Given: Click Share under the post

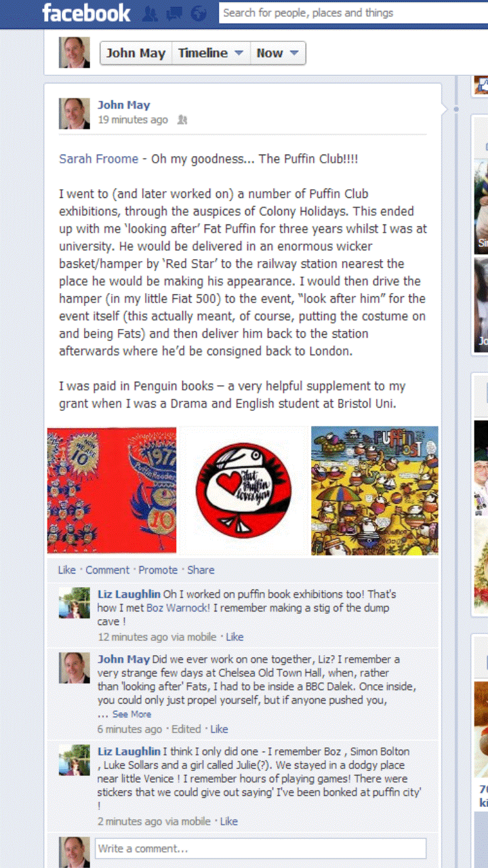Looking at the screenshot, I should (201, 570).
